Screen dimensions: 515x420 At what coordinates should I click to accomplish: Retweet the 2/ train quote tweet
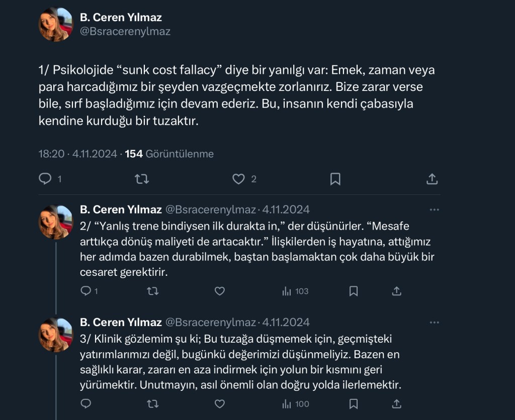coord(153,291)
